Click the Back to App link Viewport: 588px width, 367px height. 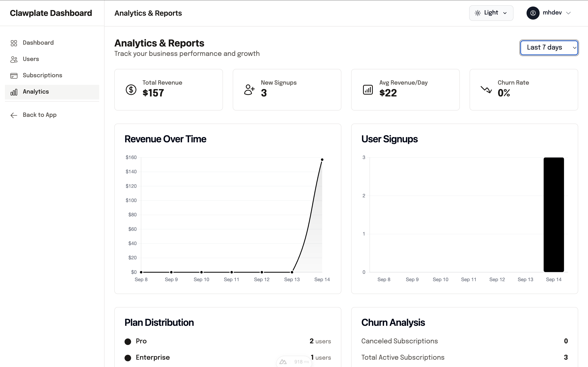[40, 115]
